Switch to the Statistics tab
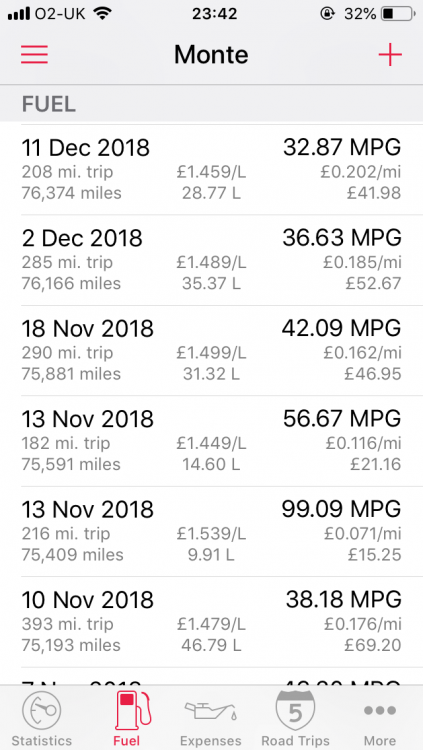This screenshot has height=750, width=423. pyautogui.click(x=42, y=718)
